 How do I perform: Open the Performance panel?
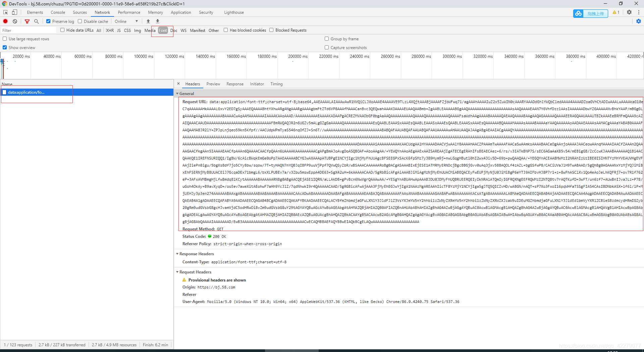tap(129, 12)
